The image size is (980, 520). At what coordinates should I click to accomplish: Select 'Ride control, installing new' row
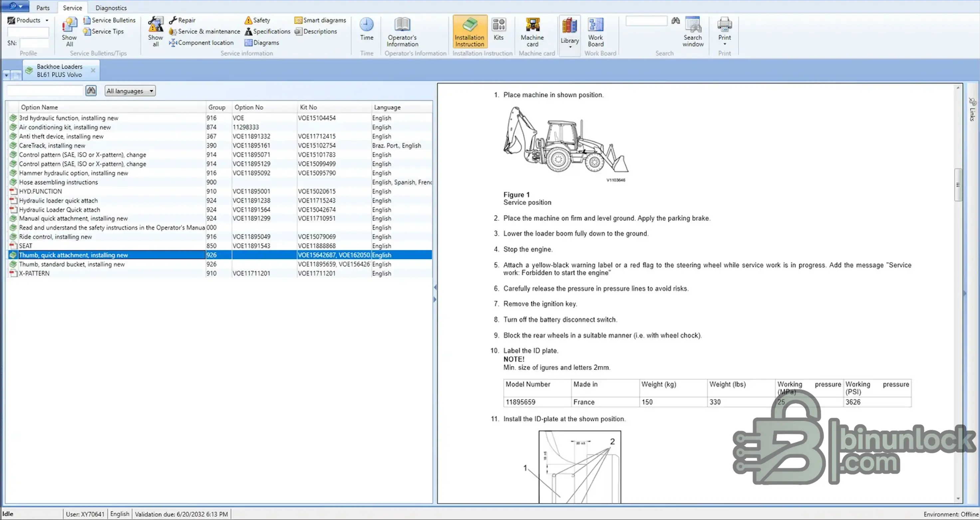[220, 237]
